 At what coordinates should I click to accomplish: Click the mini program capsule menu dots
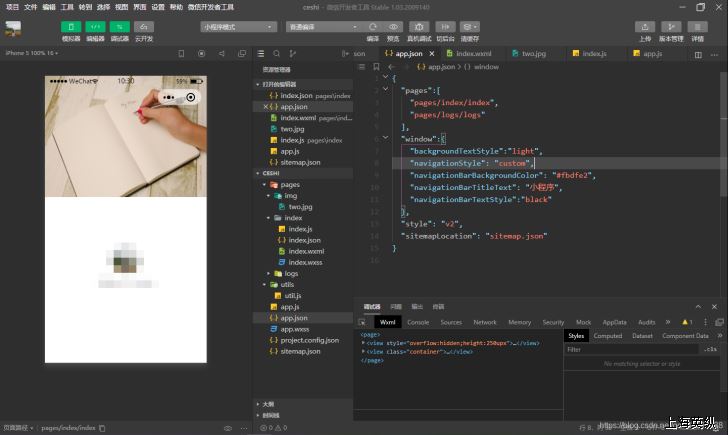pyautogui.click(x=169, y=97)
